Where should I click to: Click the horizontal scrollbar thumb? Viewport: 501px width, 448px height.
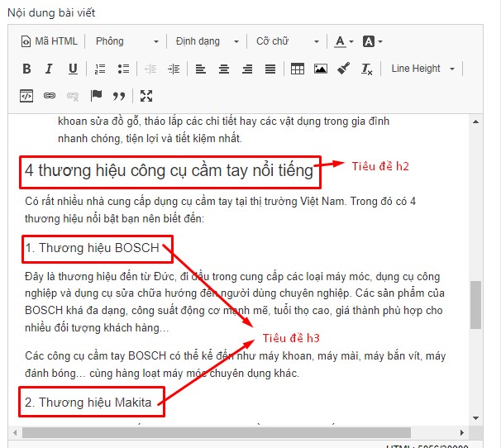coord(217,432)
